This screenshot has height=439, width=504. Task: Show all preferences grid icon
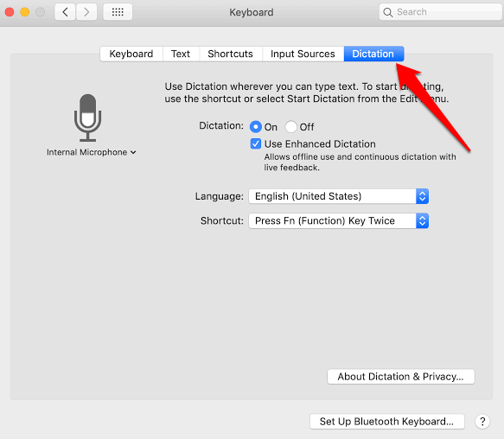(118, 12)
